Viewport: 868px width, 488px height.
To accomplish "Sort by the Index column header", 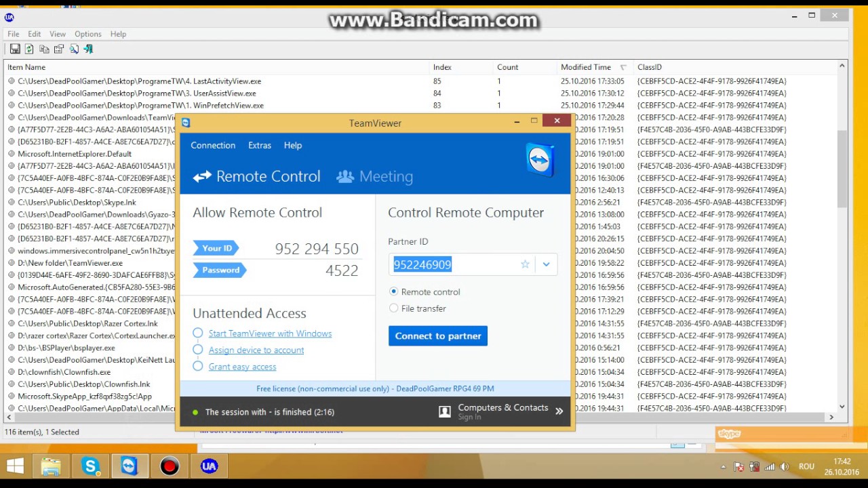I will [x=461, y=67].
